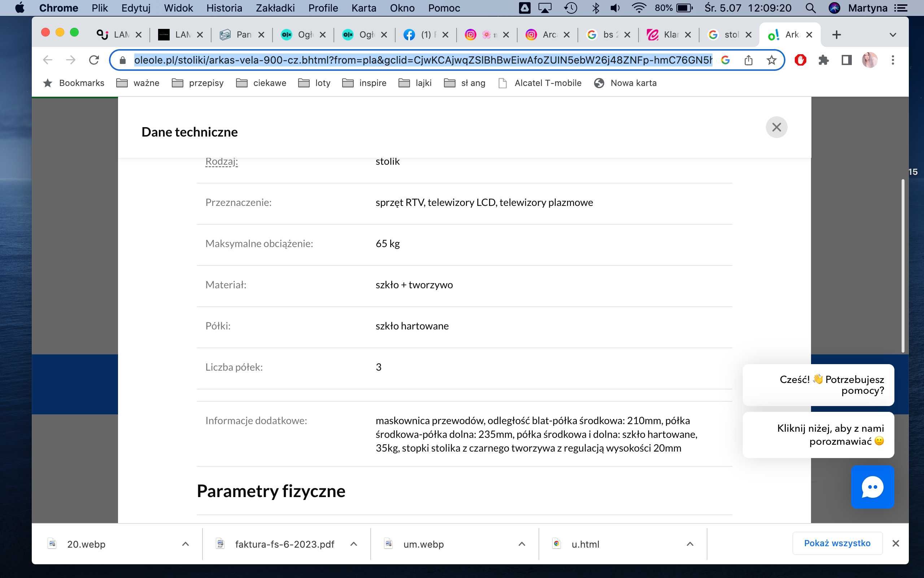This screenshot has height=578, width=924.
Task: Open Siri from the menu bar
Action: (x=834, y=8)
